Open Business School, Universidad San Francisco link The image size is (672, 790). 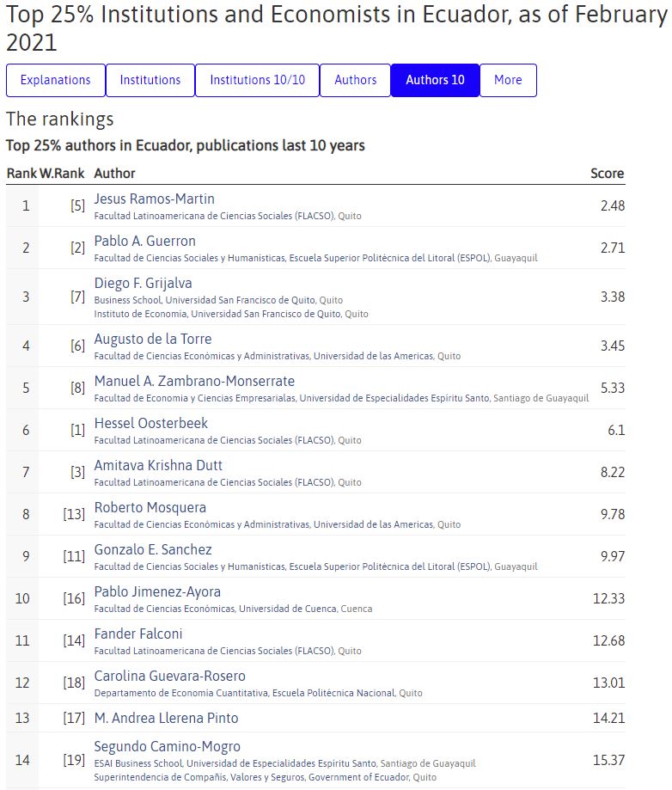[x=205, y=300]
